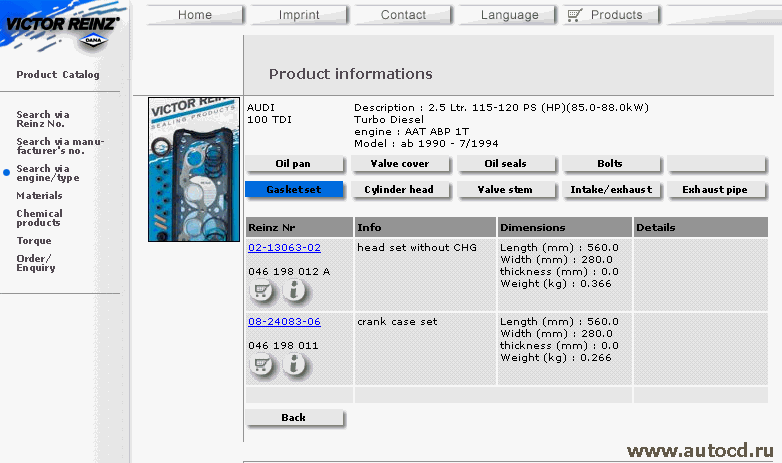Show Exhaust pipe parts
The height and width of the screenshot is (463, 782).
coord(716,190)
